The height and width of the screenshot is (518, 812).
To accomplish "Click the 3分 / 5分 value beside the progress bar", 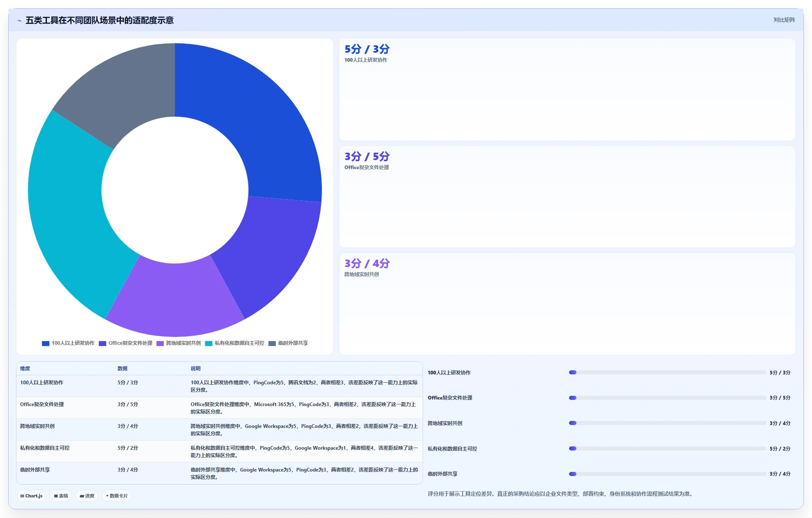I will pos(780,398).
